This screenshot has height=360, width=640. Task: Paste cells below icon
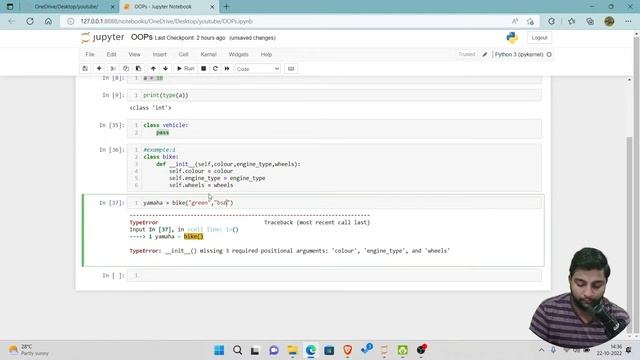(138, 69)
